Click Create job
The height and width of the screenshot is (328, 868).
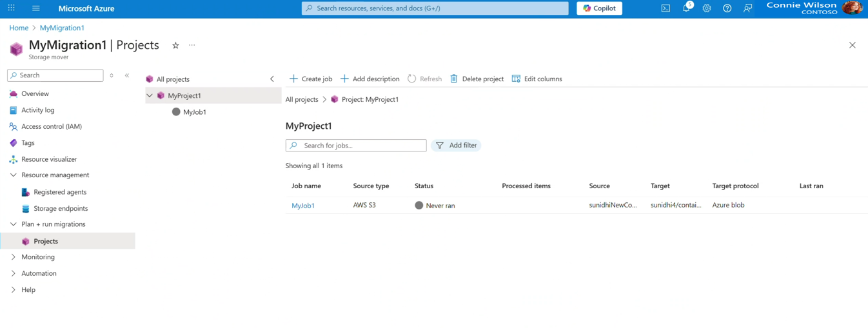(311, 79)
